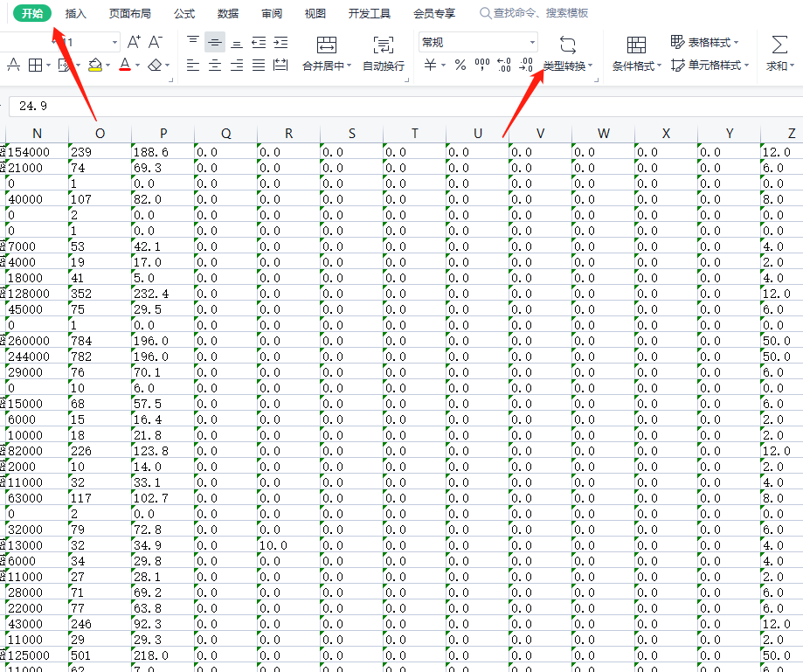803x672 pixels.
Task: Click the yellow fill color bucket icon
Action: (95, 65)
